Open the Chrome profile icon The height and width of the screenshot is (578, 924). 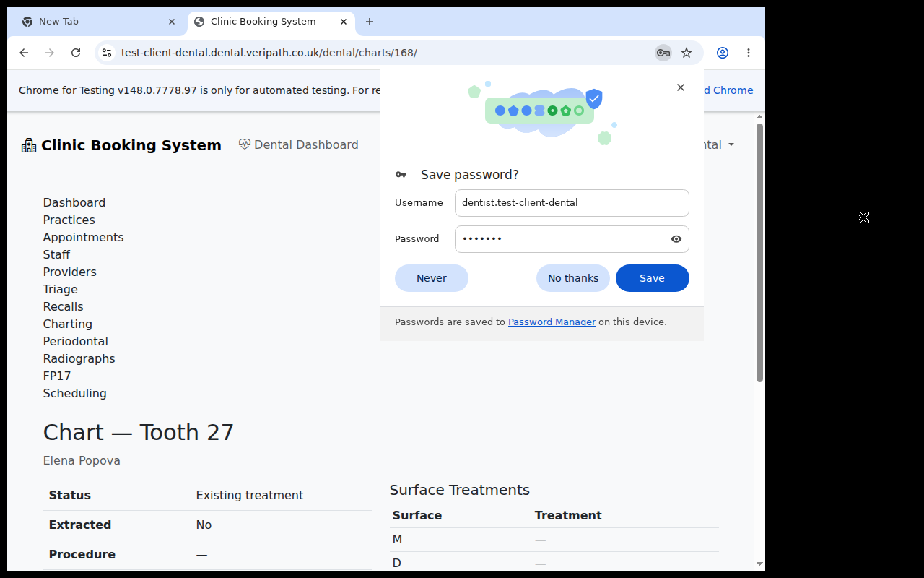[723, 53]
